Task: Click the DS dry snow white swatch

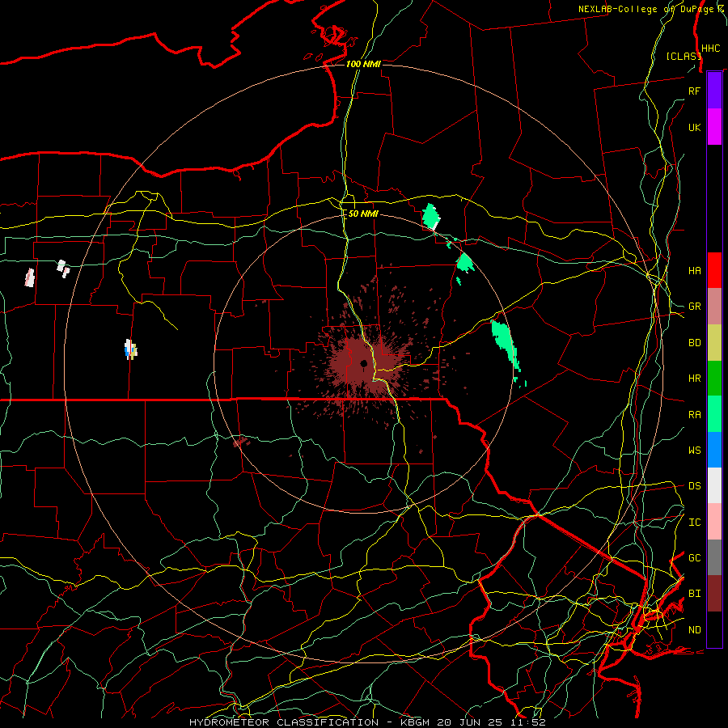Action: [714, 485]
